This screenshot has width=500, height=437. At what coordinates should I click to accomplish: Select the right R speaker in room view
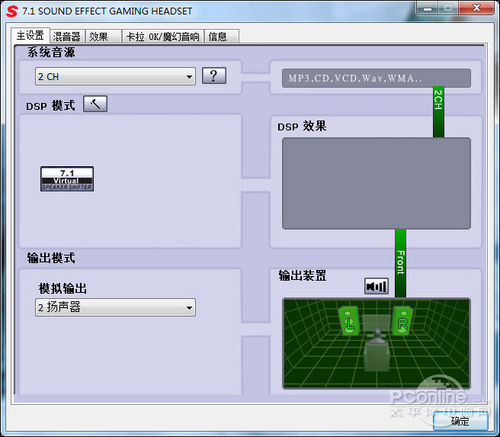403,321
